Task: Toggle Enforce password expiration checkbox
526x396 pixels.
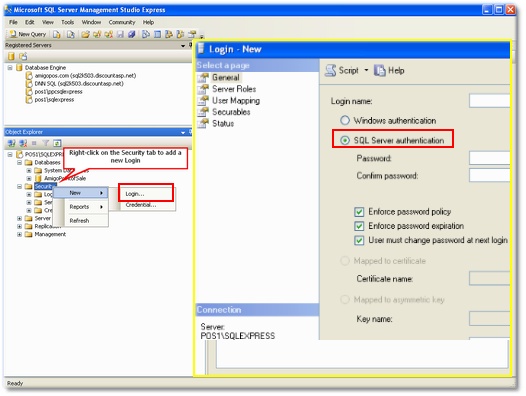Action: click(x=359, y=226)
